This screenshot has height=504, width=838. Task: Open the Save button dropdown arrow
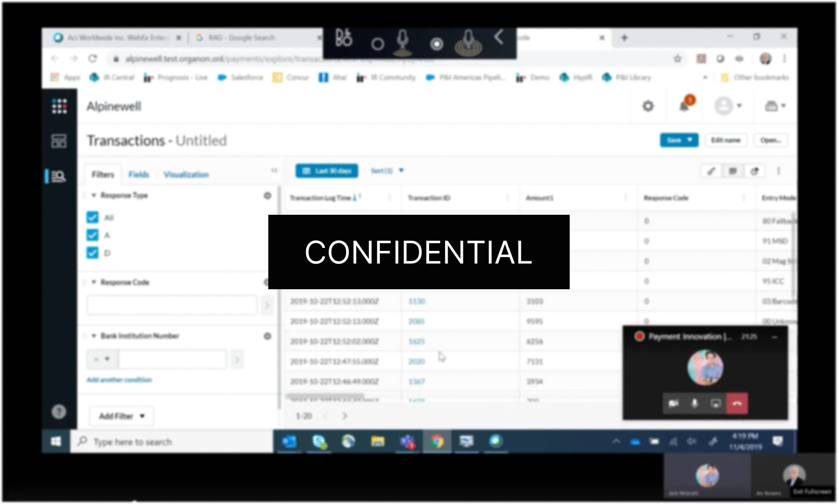(x=690, y=140)
